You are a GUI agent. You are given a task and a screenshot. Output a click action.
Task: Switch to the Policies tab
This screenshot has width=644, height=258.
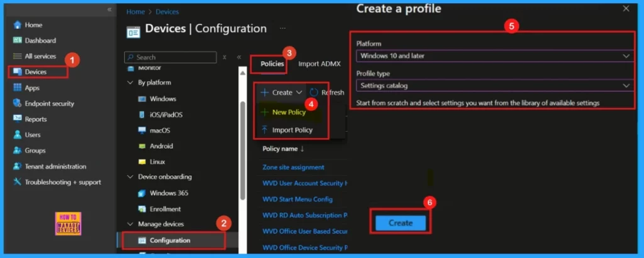272,64
